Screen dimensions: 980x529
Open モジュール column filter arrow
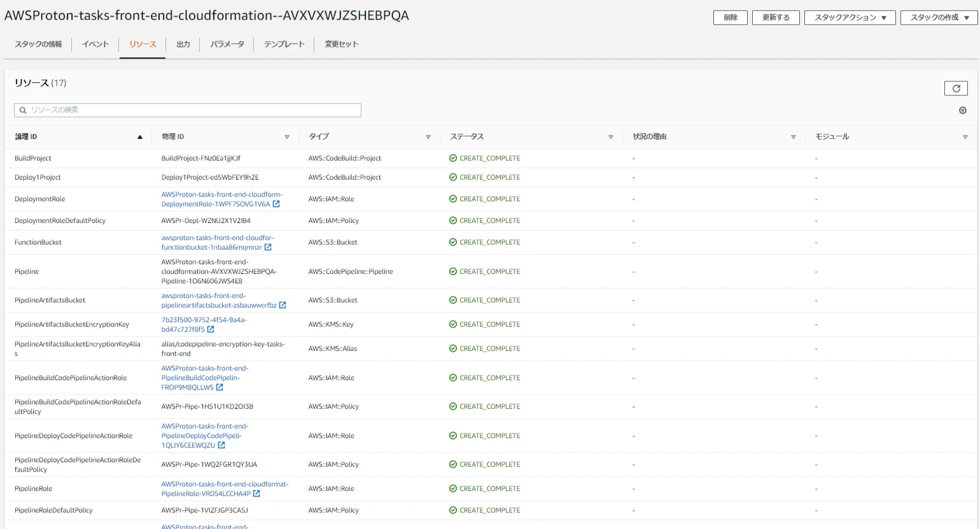pos(965,137)
